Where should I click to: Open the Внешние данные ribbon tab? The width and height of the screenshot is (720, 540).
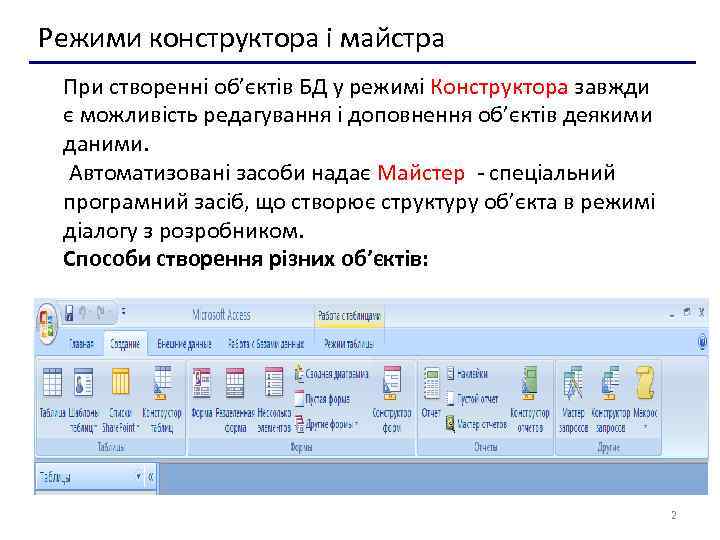pos(184,344)
